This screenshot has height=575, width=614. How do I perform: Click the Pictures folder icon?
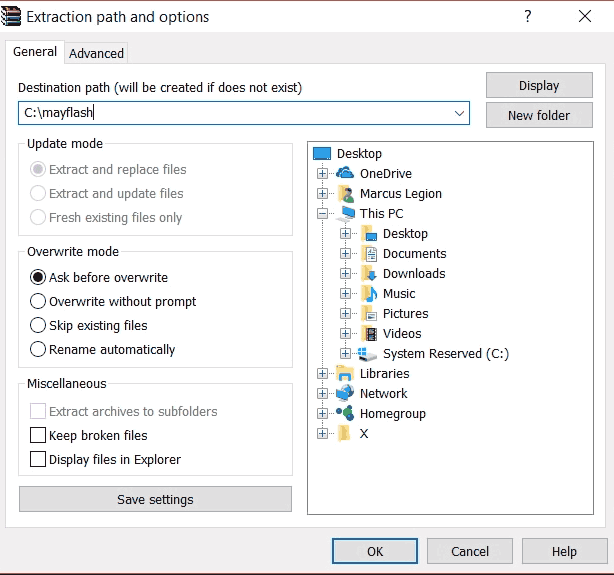(369, 313)
